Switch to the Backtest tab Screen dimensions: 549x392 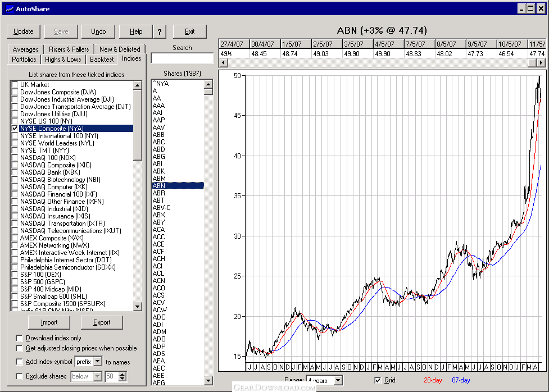(x=102, y=60)
